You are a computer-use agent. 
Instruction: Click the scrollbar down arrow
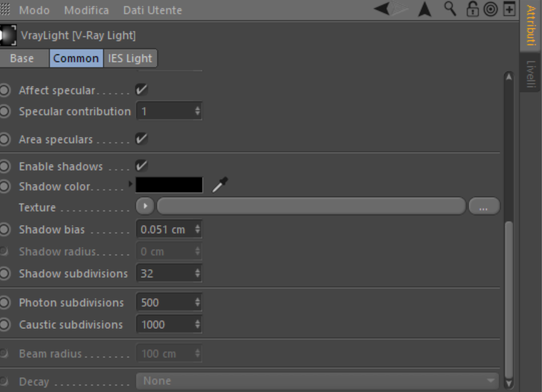click(x=509, y=384)
